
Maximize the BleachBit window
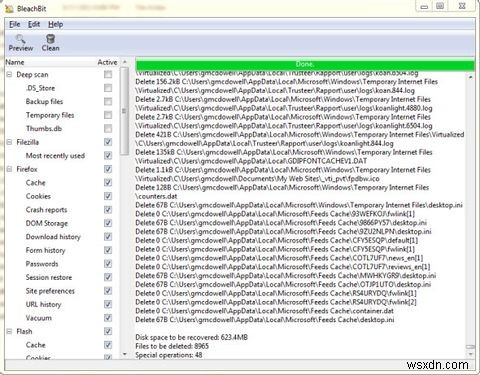(440, 7)
